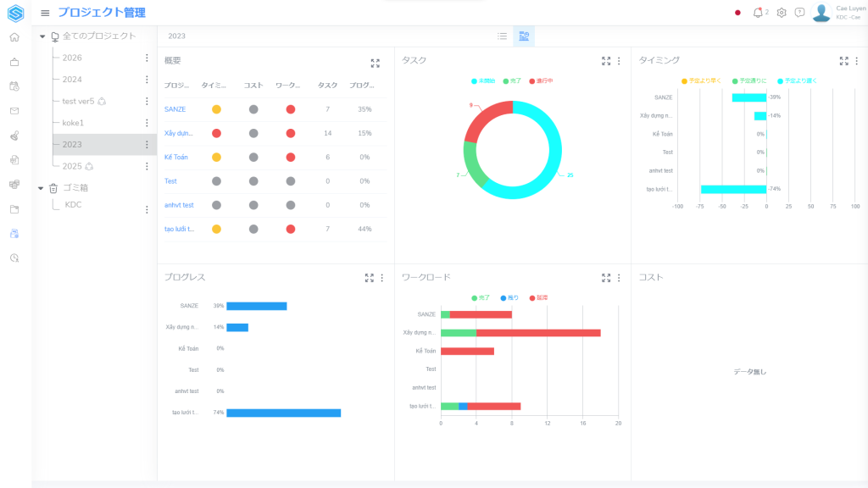This screenshot has height=488, width=868.
Task: Maximize the タイミング chart panel
Action: 843,61
